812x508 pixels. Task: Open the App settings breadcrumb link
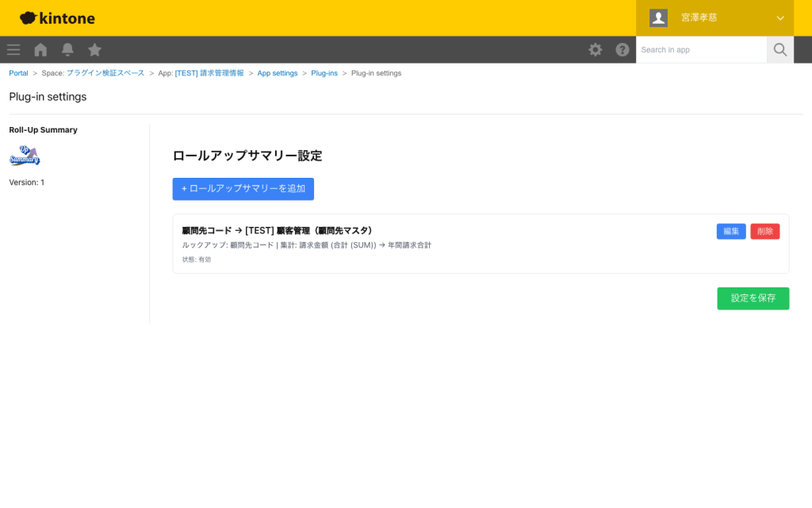(x=277, y=72)
